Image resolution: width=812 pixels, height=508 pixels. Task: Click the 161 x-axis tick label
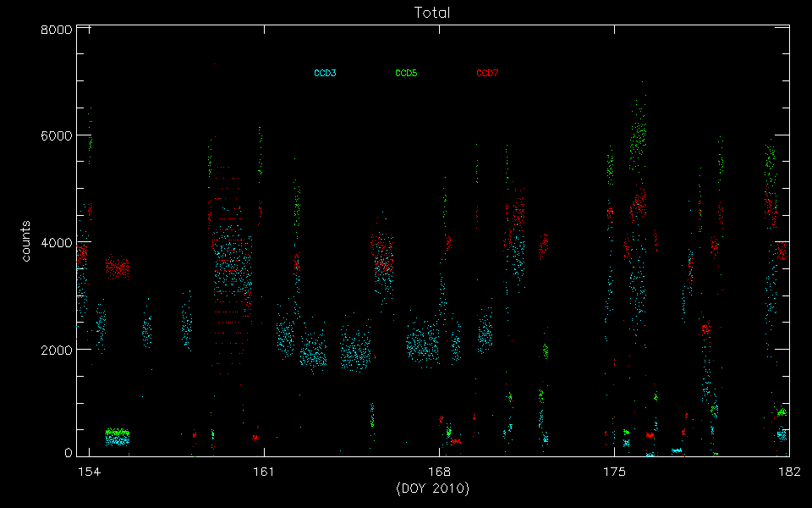click(x=264, y=471)
